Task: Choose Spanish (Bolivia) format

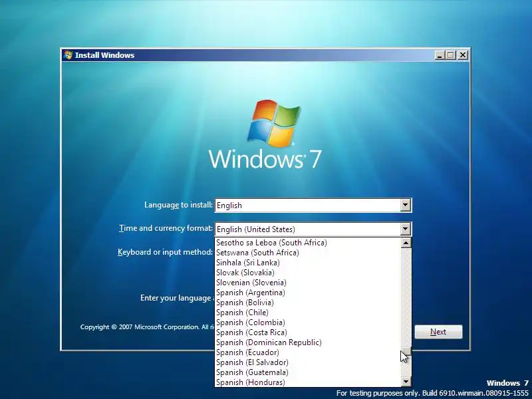Action: (x=308, y=303)
